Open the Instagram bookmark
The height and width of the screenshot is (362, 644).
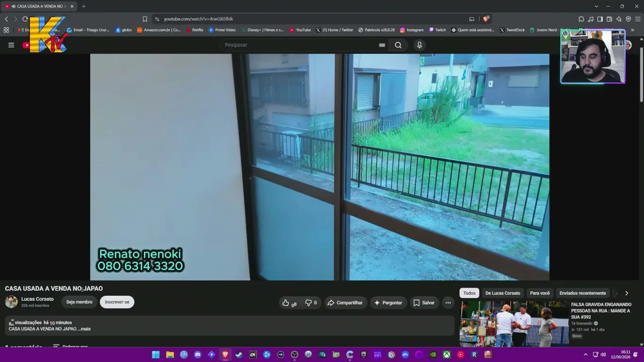pos(412,30)
